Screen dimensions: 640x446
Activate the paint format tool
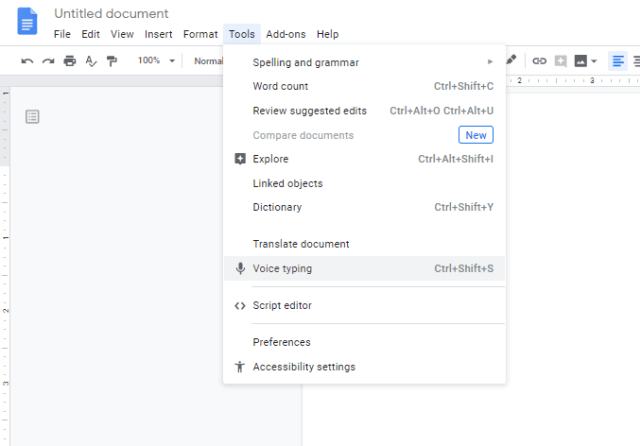112,61
